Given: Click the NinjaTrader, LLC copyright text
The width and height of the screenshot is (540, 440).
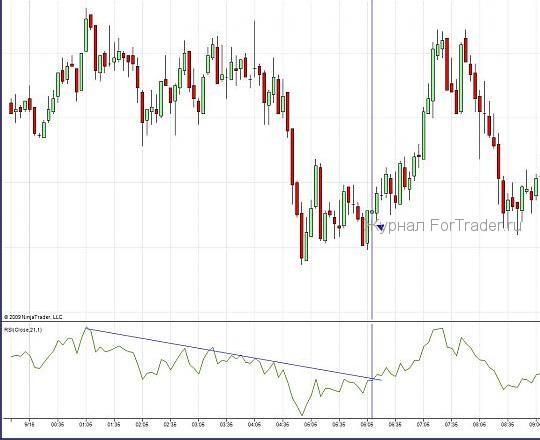Looking at the screenshot, I should coord(33,317).
